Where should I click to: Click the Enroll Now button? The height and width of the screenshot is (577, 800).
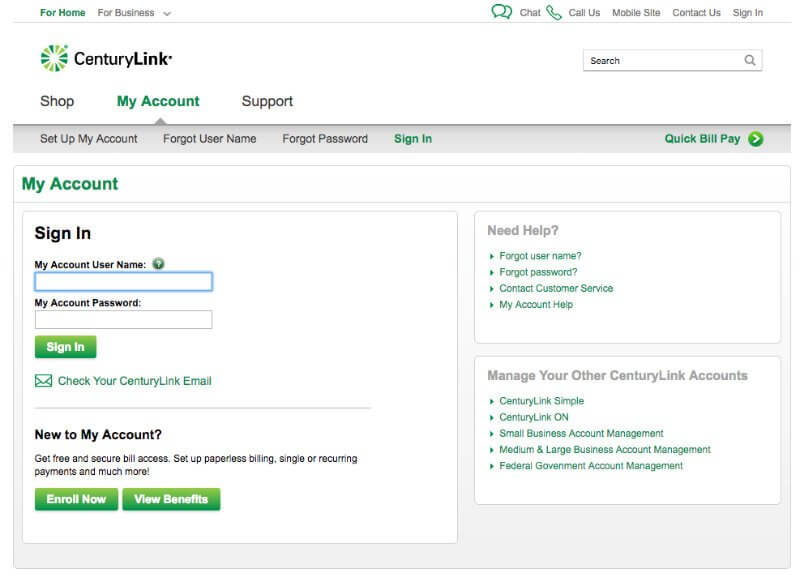[76, 499]
